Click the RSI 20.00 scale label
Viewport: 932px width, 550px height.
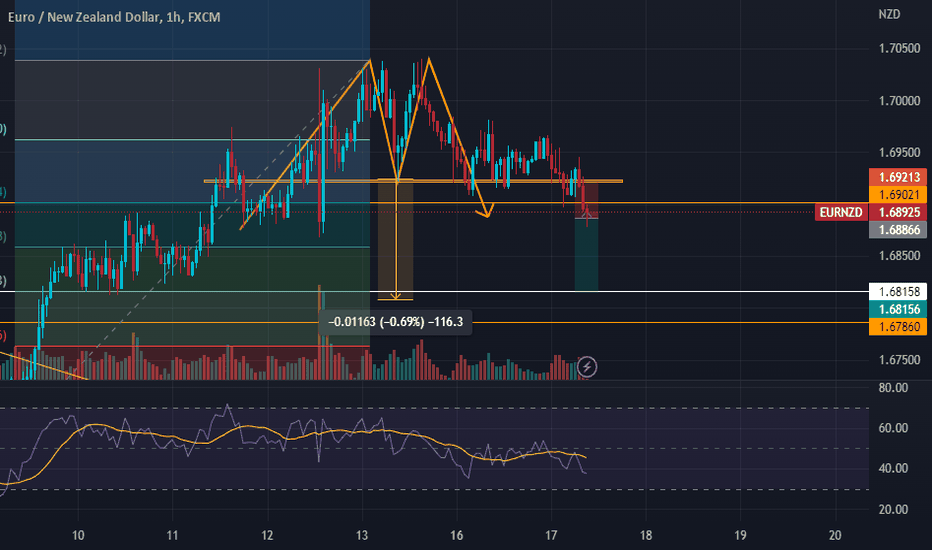(x=893, y=509)
